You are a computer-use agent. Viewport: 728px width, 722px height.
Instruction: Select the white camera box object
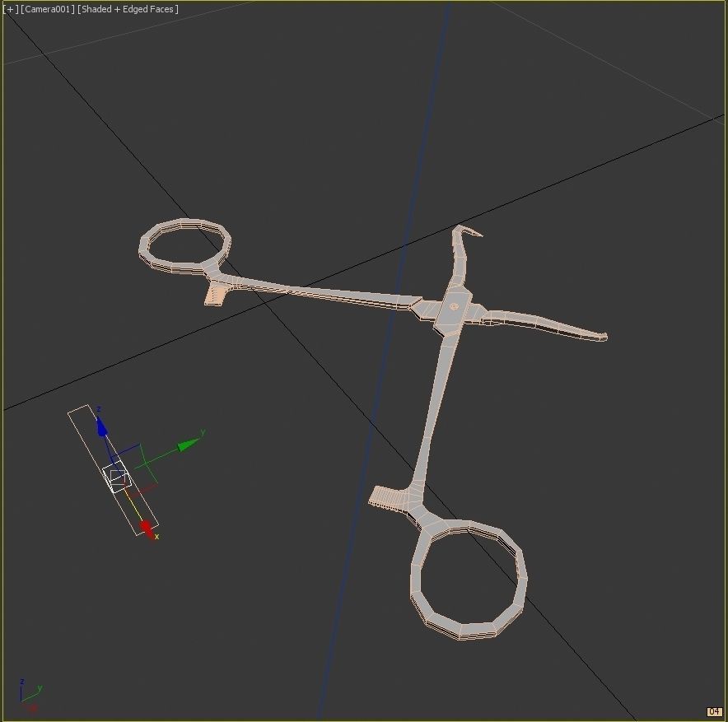[x=117, y=477]
